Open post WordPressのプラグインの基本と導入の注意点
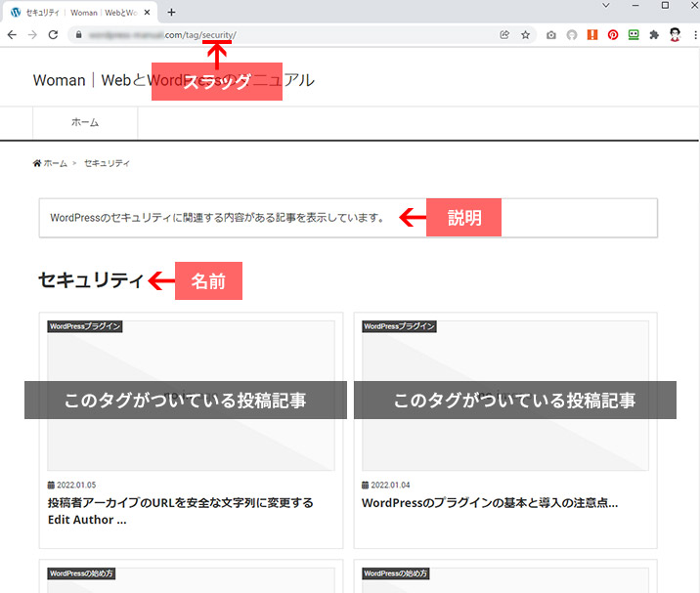 [490, 503]
